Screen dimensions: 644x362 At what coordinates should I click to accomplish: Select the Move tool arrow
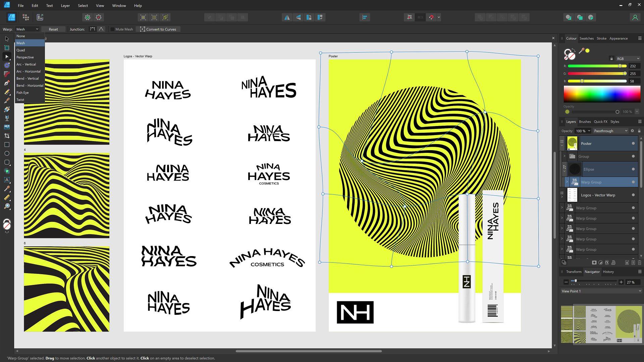point(7,39)
